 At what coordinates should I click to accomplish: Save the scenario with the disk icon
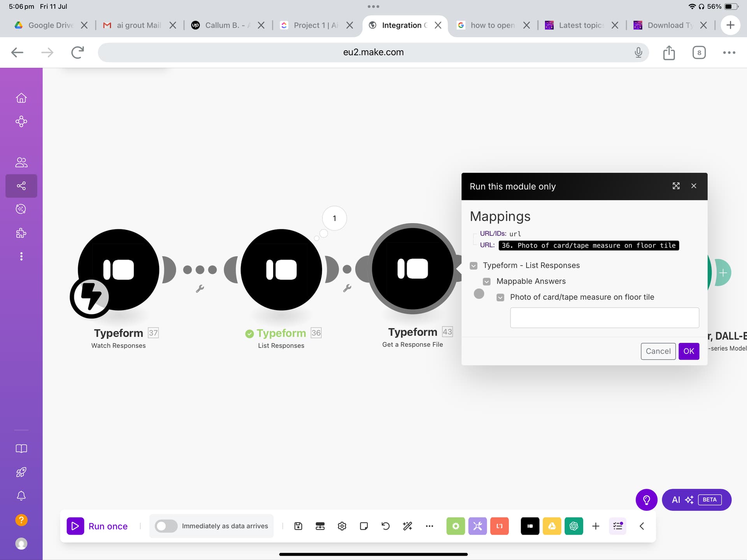[298, 526]
